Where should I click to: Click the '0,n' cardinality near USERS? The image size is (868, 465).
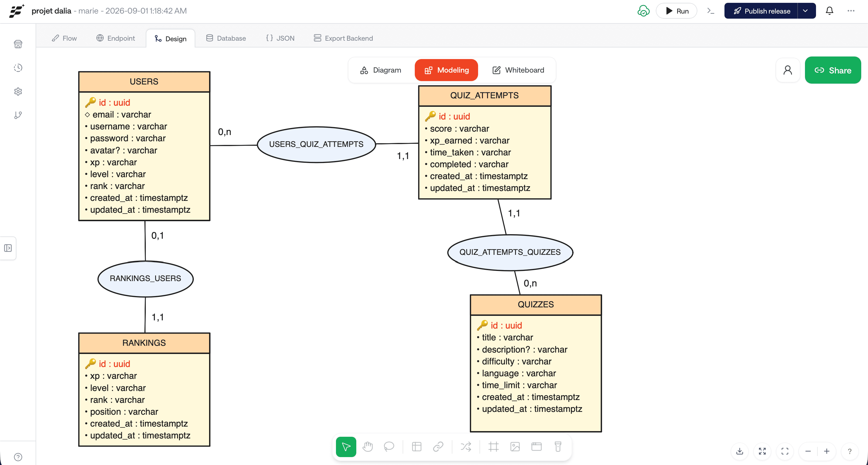[224, 132]
